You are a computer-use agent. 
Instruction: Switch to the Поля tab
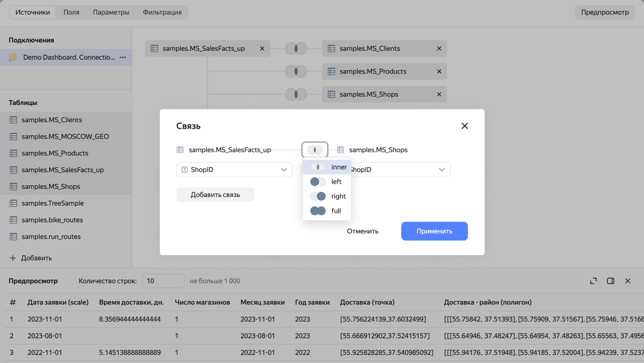71,12
